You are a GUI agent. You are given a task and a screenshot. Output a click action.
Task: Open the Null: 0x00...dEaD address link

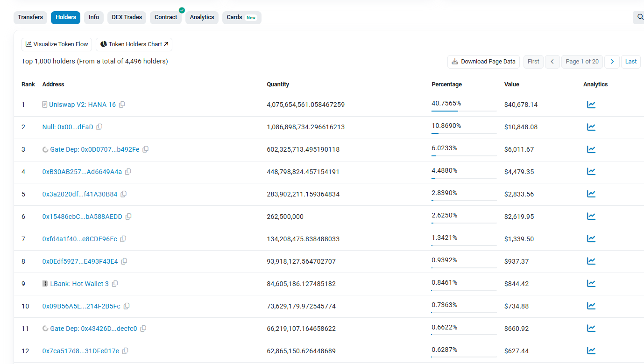coord(68,127)
